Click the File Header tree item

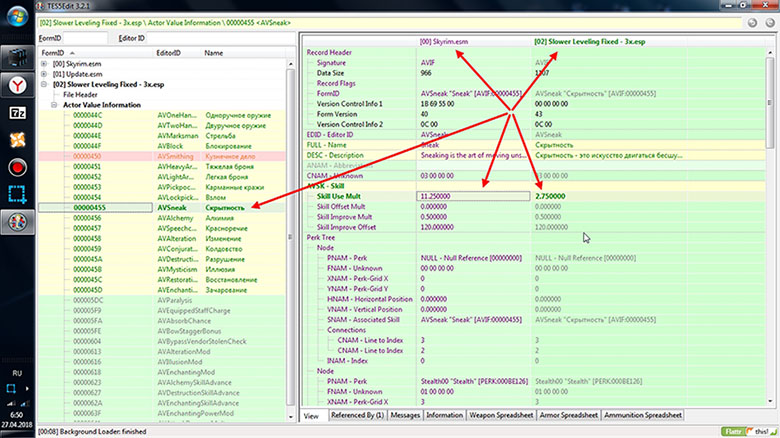[80, 95]
